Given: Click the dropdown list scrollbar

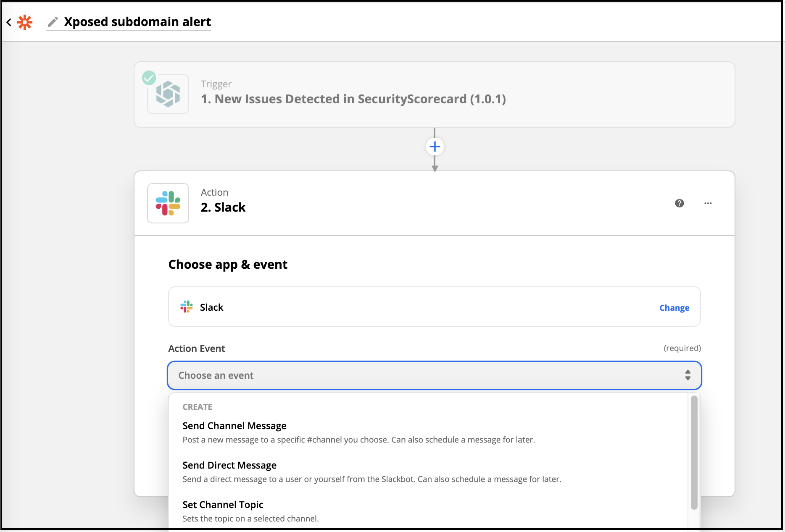Looking at the screenshot, I should 694,453.
